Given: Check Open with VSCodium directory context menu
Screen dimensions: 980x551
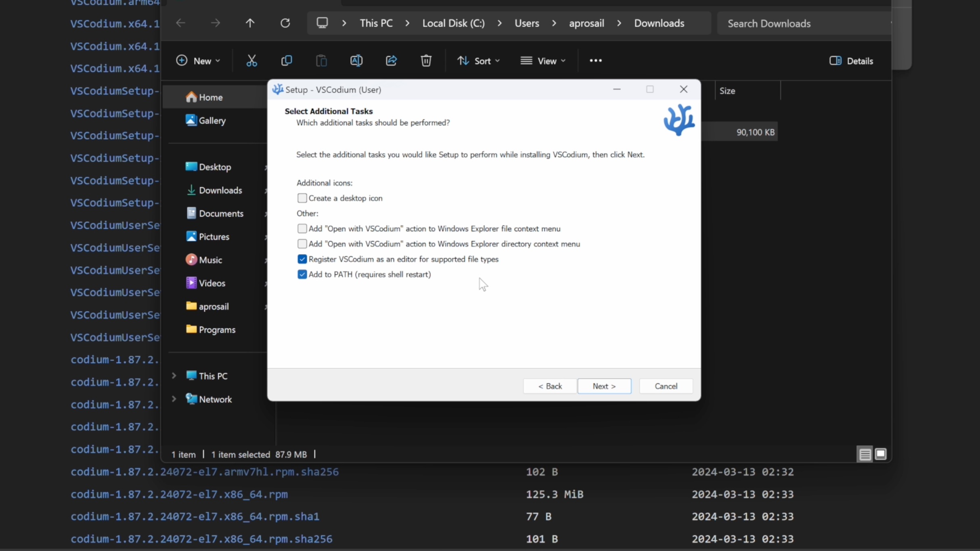Looking at the screenshot, I should (302, 244).
